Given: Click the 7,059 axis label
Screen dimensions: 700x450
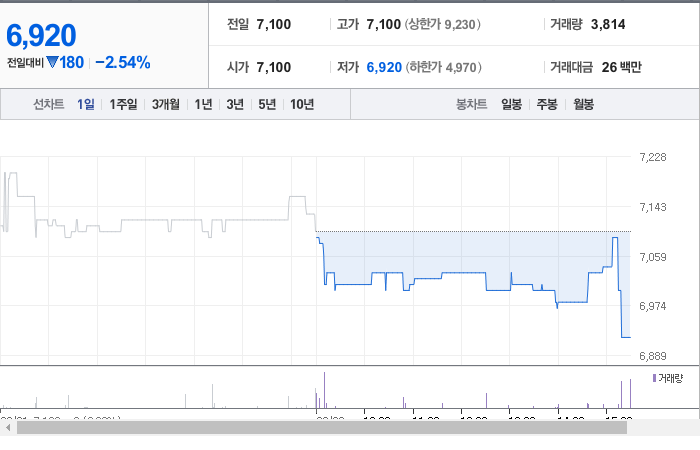Looking at the screenshot, I should pos(653,257).
